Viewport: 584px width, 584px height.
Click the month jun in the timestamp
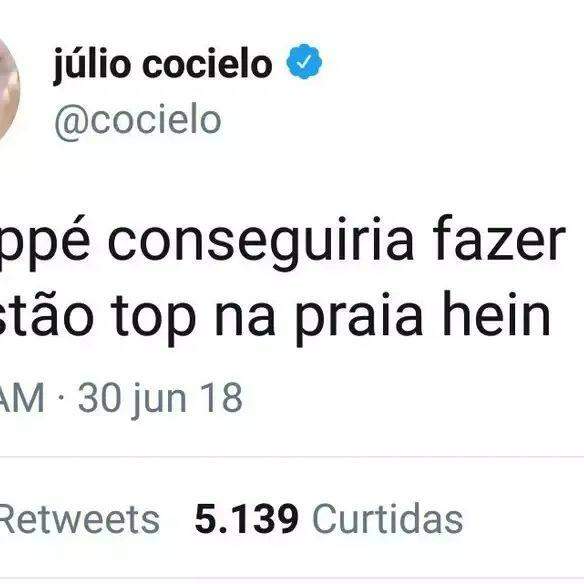160,400
